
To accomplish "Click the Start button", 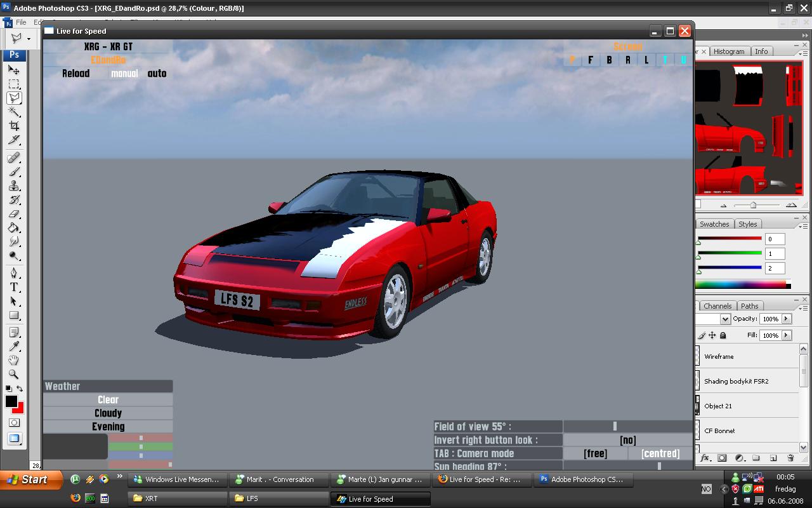I will tap(31, 479).
